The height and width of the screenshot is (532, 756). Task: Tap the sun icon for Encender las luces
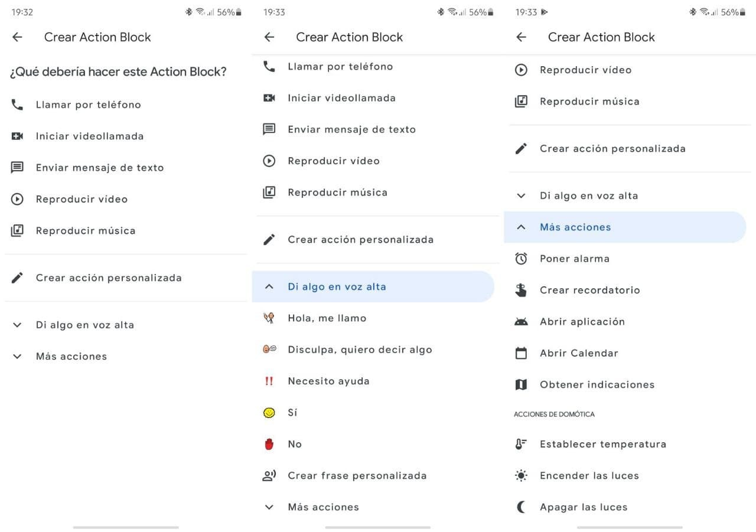click(x=521, y=476)
